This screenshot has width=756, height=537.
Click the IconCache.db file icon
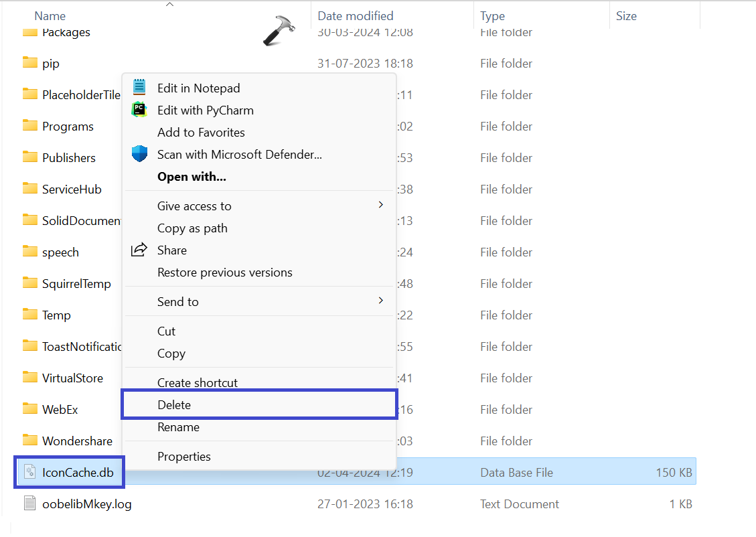(29, 472)
